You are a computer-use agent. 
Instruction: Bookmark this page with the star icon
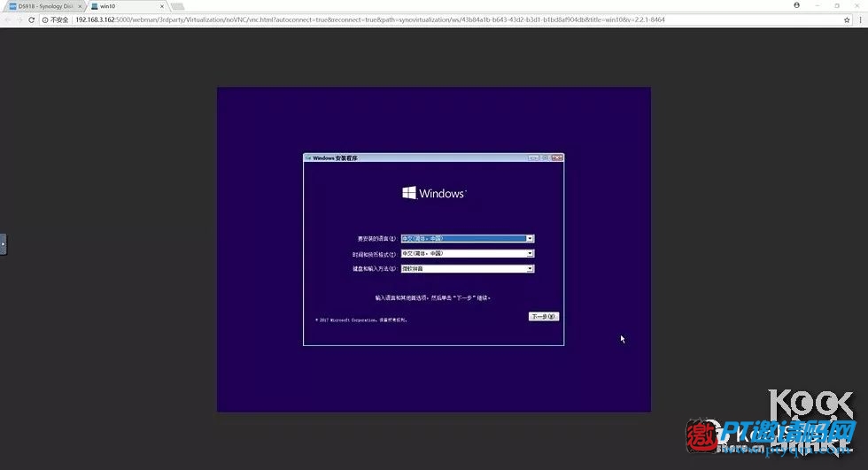tap(847, 19)
